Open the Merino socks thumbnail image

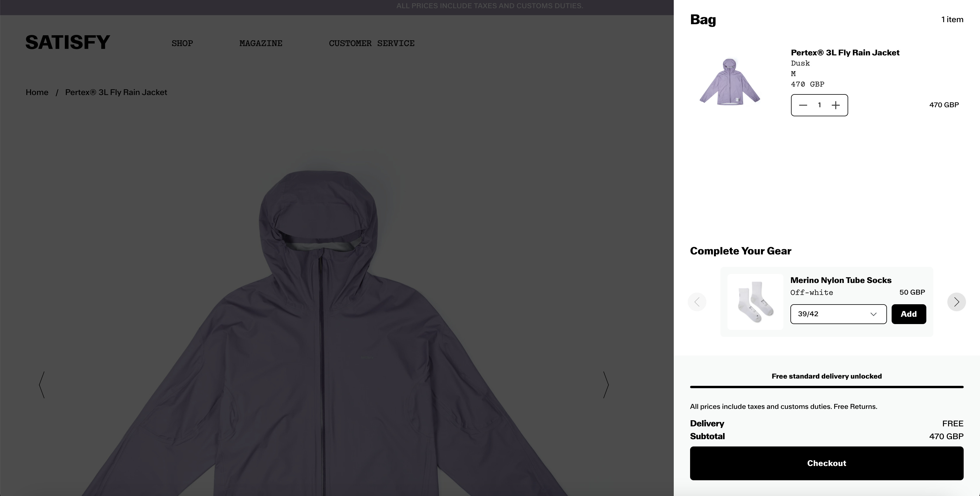pyautogui.click(x=755, y=302)
